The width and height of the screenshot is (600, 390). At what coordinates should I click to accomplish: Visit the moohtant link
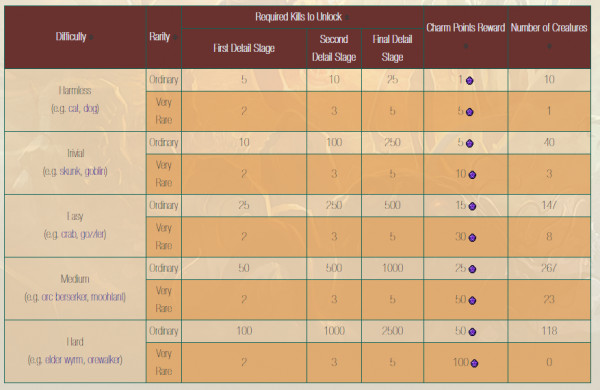(107, 297)
